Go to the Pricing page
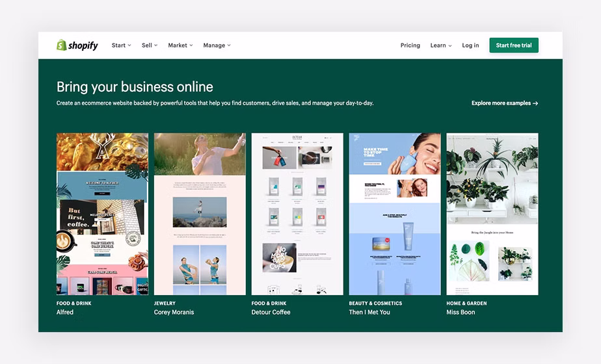 pos(410,45)
